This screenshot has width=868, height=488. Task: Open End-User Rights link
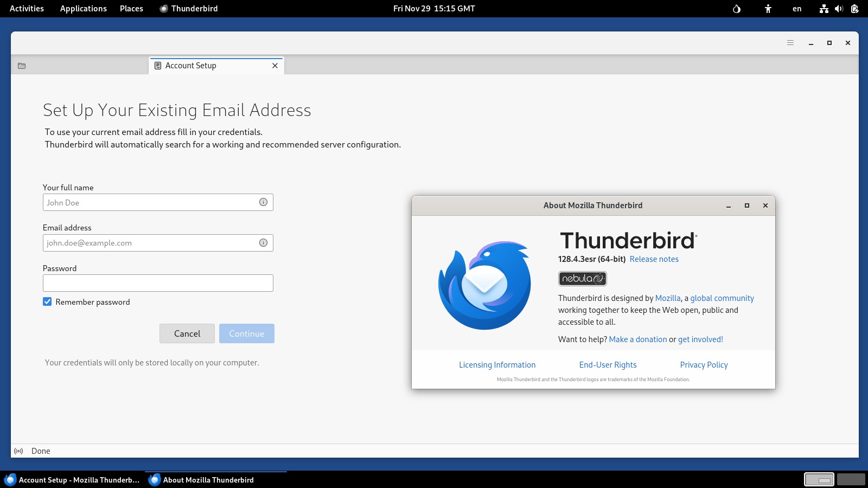pyautogui.click(x=608, y=365)
